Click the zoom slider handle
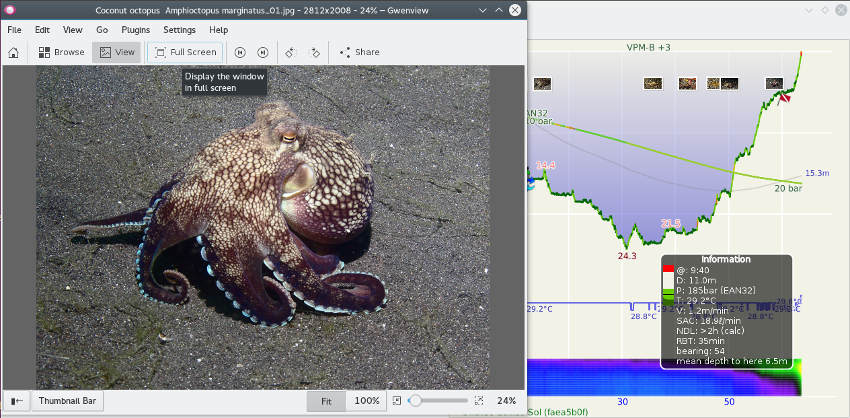 (x=415, y=401)
